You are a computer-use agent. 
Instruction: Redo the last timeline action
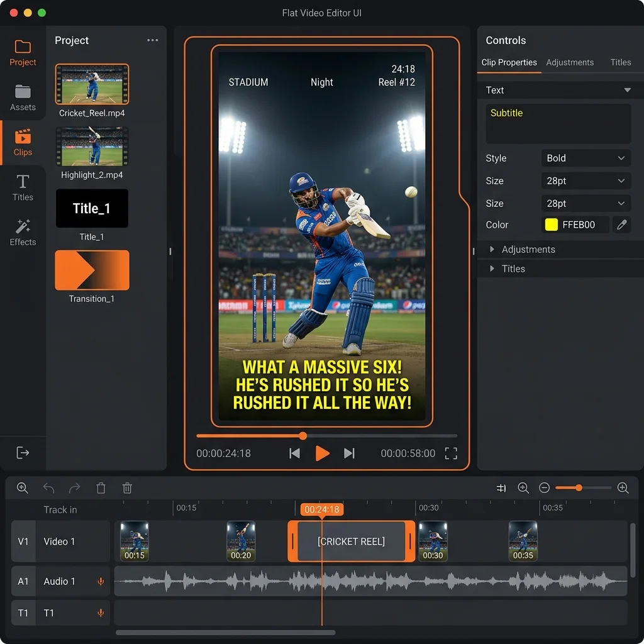pos(74,488)
